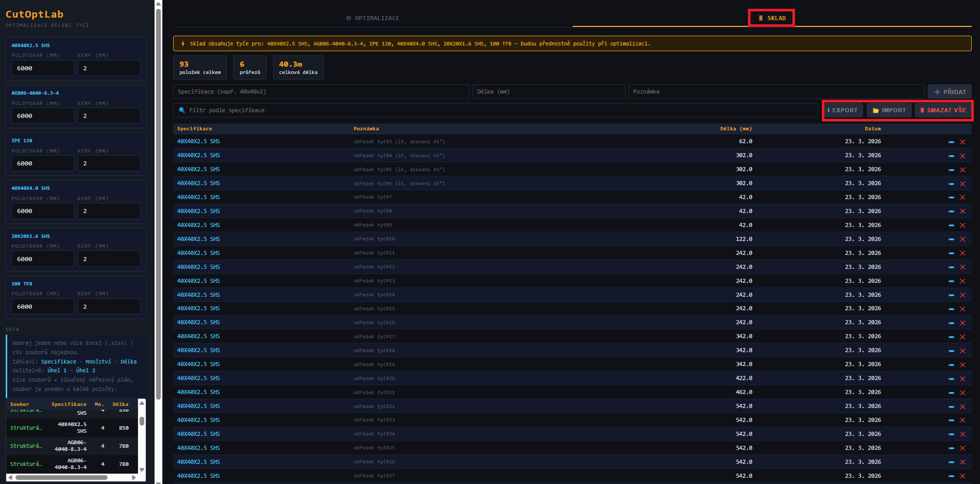Open the Sklad tab
980x484 pixels.
772,18
